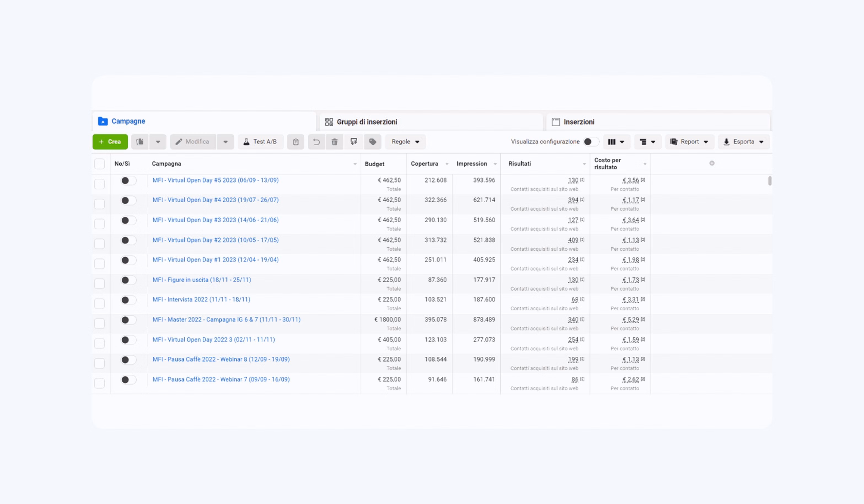Switch to the Gruppi di inserzioni tab
864x504 pixels.
(x=431, y=122)
